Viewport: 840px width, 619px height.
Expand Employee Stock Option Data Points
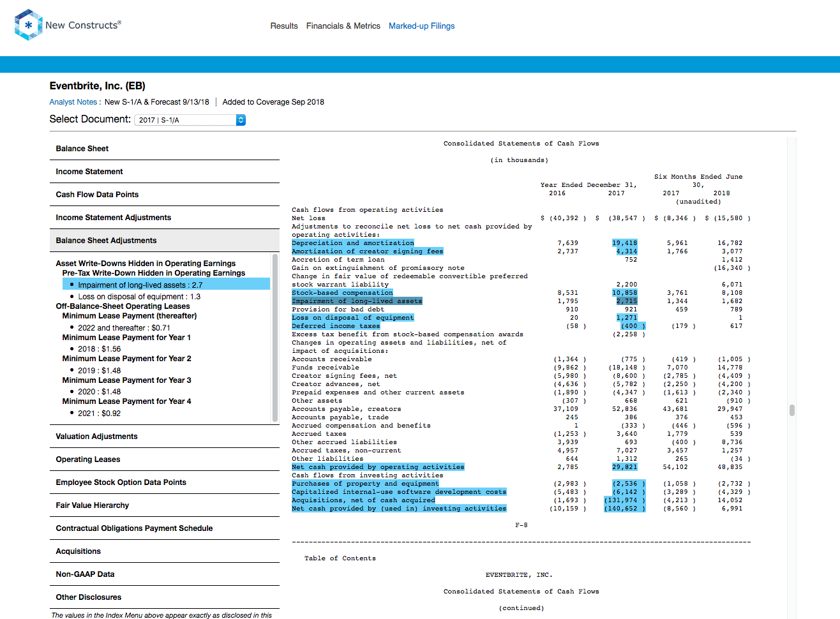click(165, 482)
